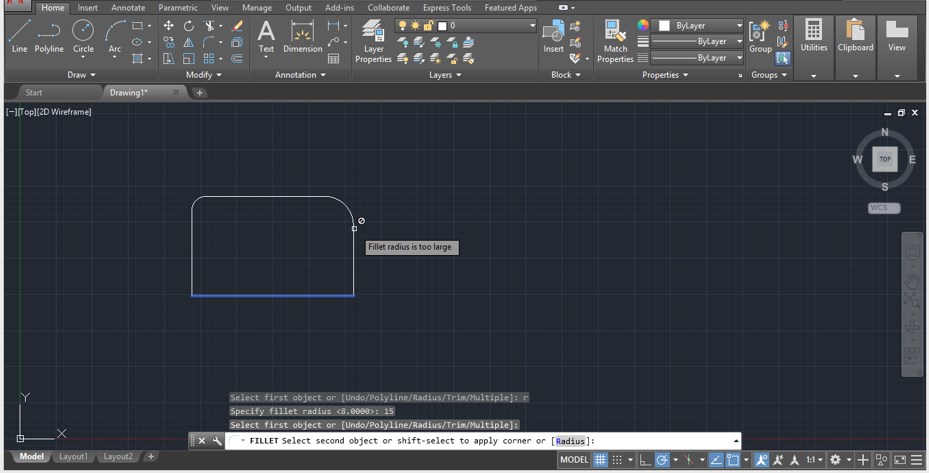The height and width of the screenshot is (473, 929).
Task: Click the object color wheel swatch
Action: pos(643,25)
